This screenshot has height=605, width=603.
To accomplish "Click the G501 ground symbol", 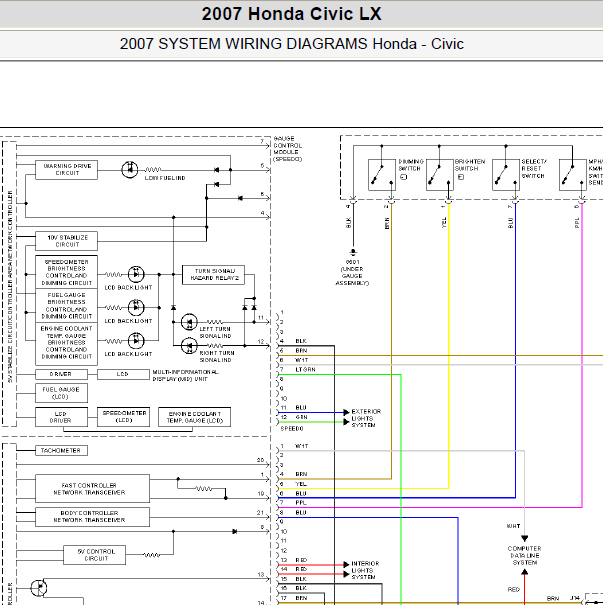I will tap(353, 252).
